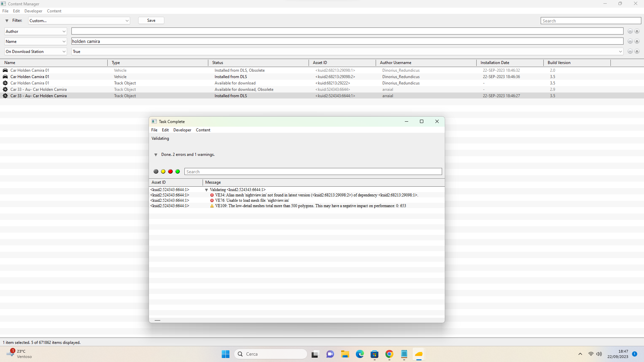Screen dimensions: 644x362
Task: Open the Author filter type dropdown
Action: click(36, 31)
